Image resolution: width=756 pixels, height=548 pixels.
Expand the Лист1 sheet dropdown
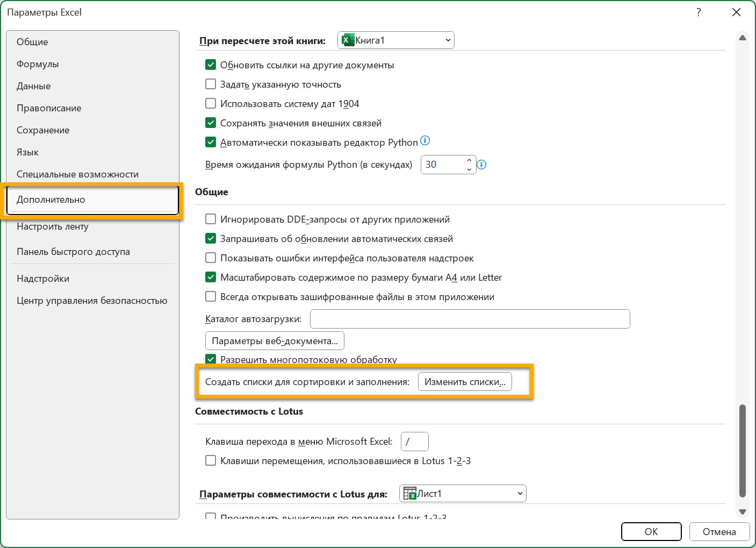463,494
